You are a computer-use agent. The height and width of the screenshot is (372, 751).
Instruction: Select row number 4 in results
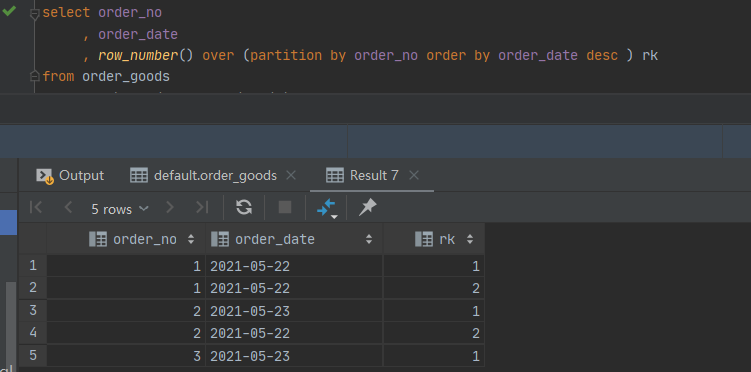33,333
